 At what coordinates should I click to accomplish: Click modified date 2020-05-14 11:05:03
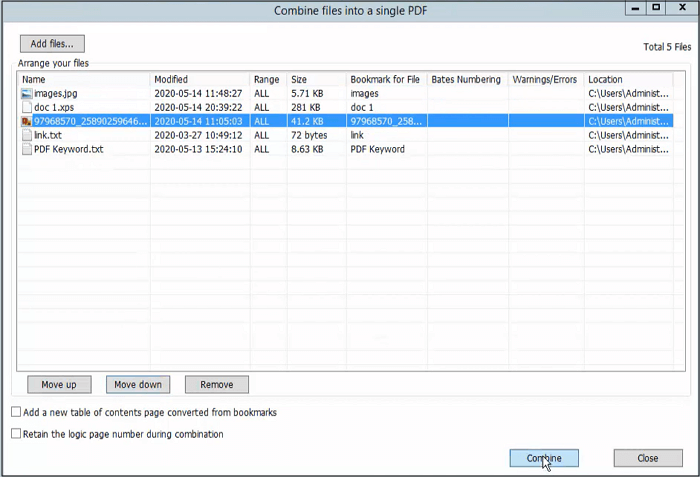(198, 121)
